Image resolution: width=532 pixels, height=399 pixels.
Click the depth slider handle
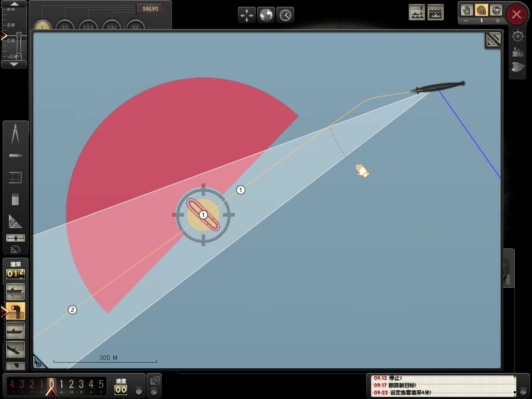coord(19,36)
